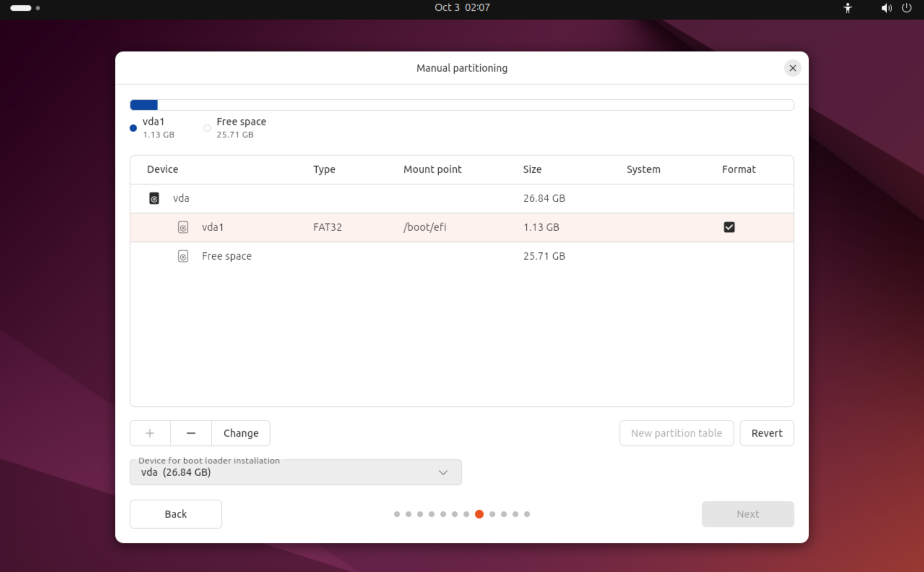Open the accessibility menu in top bar

pyautogui.click(x=848, y=8)
